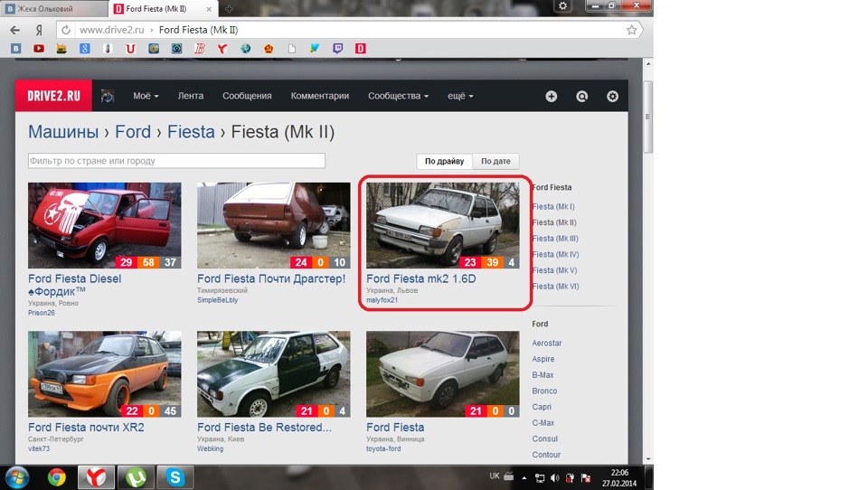868x490 pixels.
Task: Go back with the browser back arrow
Action: (15, 30)
